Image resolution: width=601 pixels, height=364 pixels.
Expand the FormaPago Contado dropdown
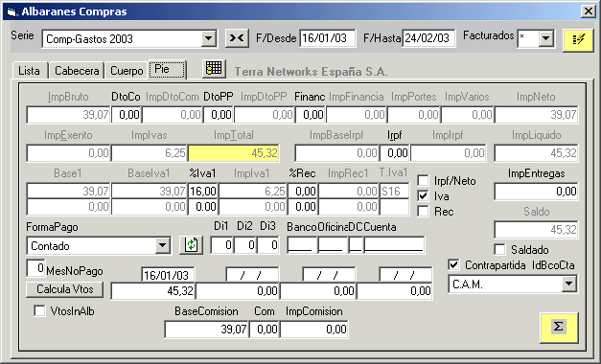pos(162,245)
